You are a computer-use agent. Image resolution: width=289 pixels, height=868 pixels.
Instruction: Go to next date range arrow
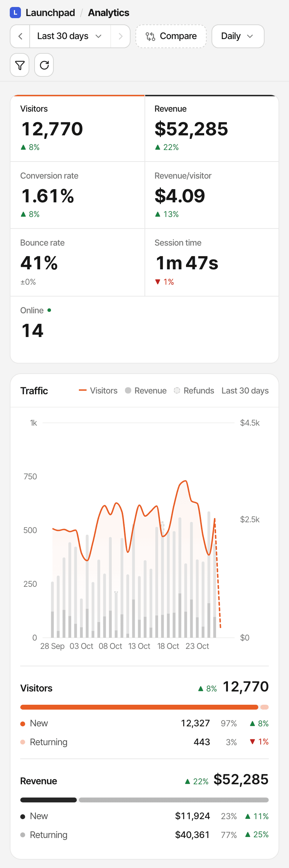coord(120,36)
